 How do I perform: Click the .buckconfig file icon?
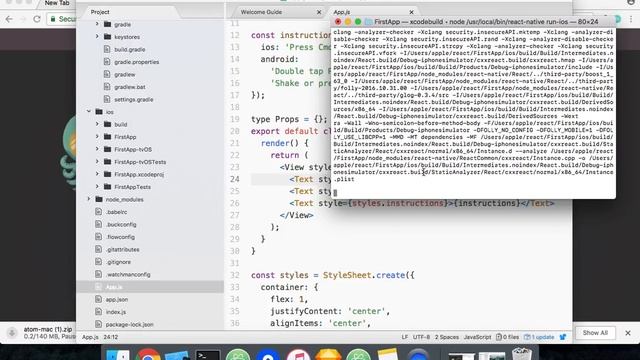point(98,224)
